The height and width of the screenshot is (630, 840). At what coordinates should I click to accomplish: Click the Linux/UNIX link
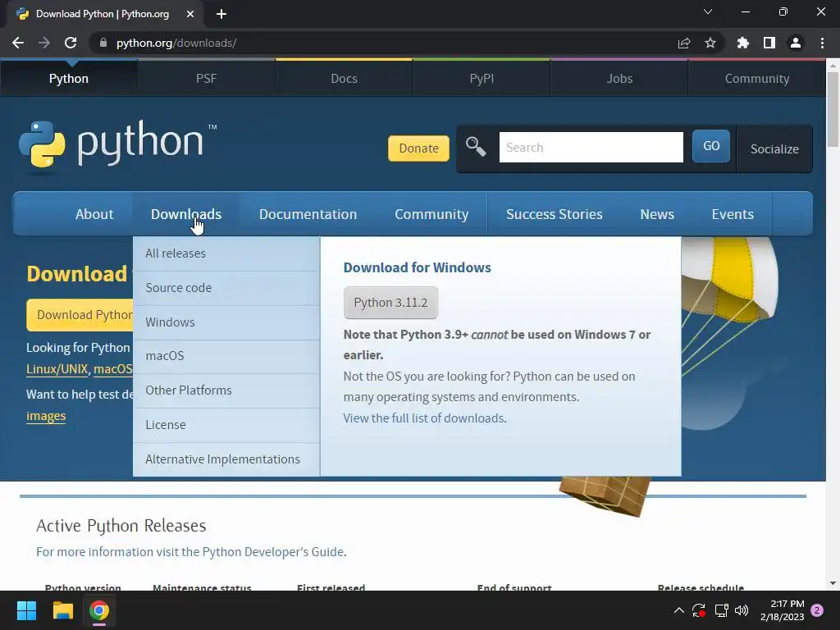click(x=57, y=369)
